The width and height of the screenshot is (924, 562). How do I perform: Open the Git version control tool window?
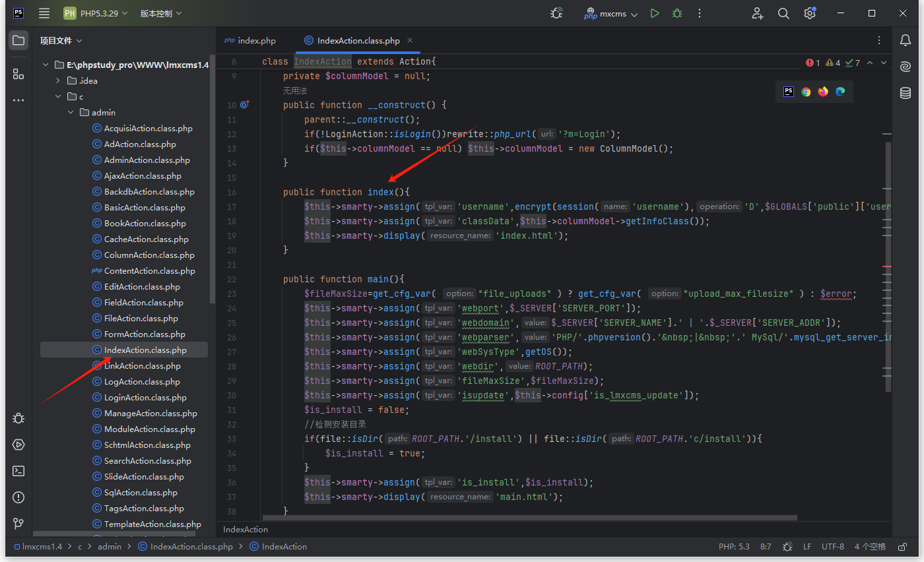pos(18,524)
